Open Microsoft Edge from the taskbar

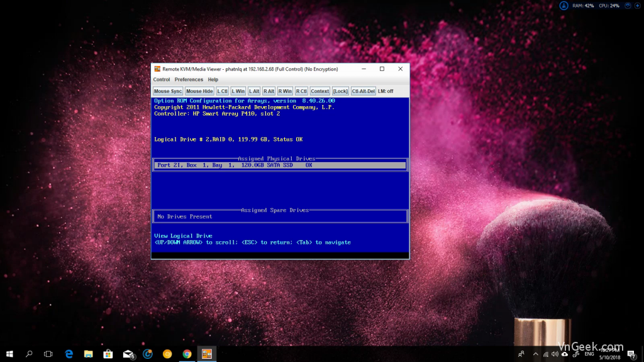click(x=69, y=354)
